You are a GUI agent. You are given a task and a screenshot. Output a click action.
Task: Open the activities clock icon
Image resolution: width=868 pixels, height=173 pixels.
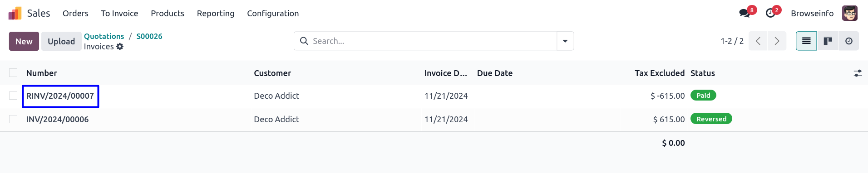770,13
